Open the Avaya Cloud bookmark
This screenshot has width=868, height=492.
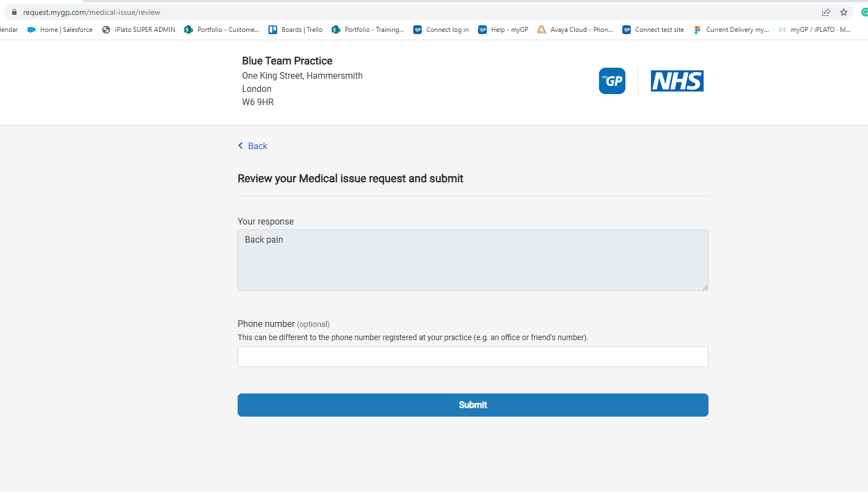pos(575,30)
